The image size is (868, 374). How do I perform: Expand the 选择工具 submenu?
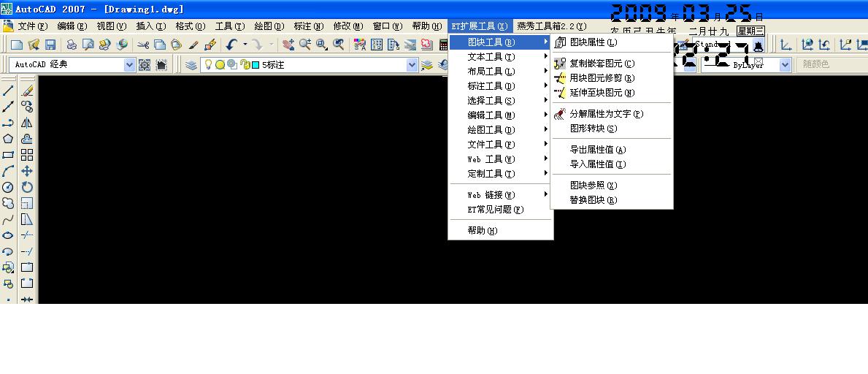pos(500,100)
